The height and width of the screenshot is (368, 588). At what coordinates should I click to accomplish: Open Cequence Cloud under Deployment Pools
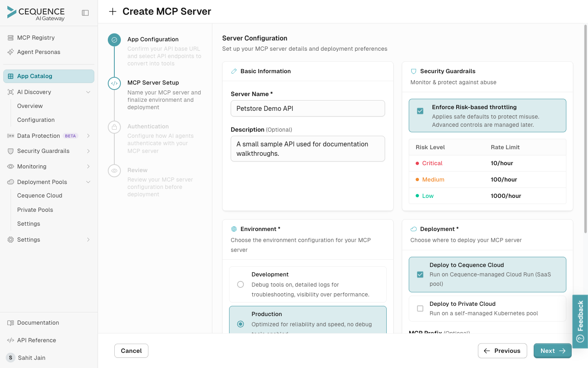click(40, 195)
